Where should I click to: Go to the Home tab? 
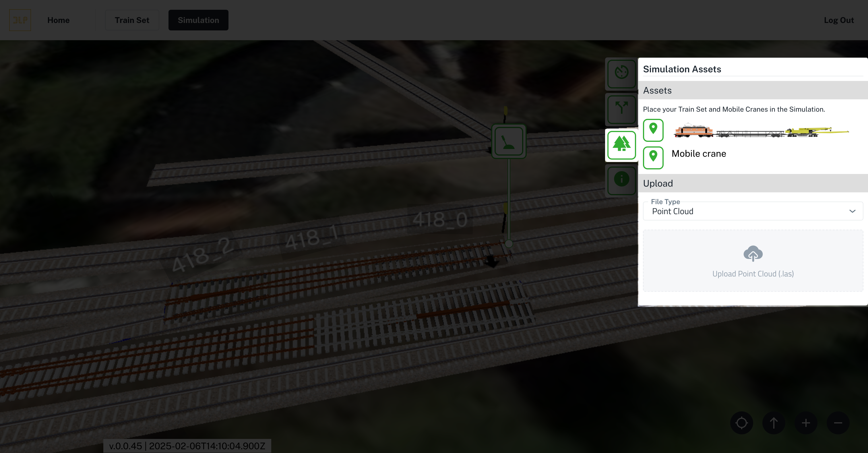[x=58, y=20]
